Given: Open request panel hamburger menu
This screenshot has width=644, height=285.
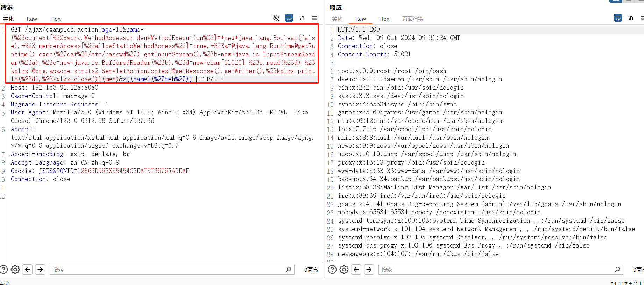Looking at the screenshot, I should click(314, 18).
